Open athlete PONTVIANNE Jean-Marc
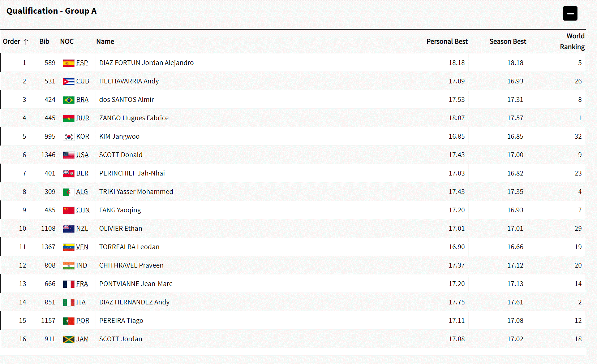Screen dimensions: 597x364 click(x=136, y=284)
